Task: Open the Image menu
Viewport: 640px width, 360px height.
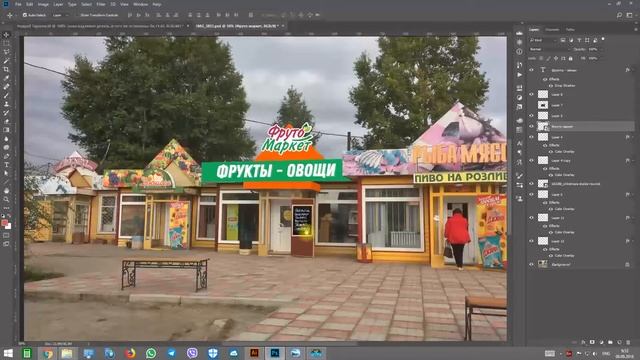Action: click(x=43, y=4)
